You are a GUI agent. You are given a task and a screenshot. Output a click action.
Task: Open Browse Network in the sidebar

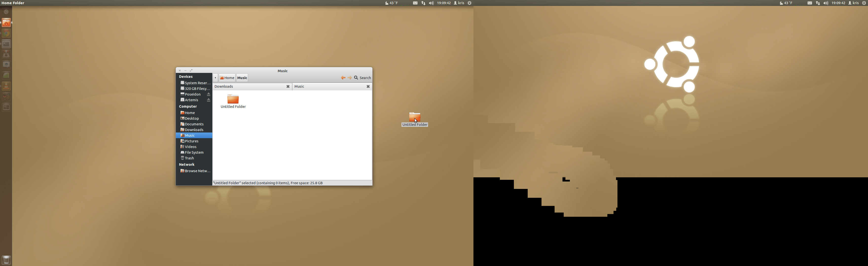(194, 171)
